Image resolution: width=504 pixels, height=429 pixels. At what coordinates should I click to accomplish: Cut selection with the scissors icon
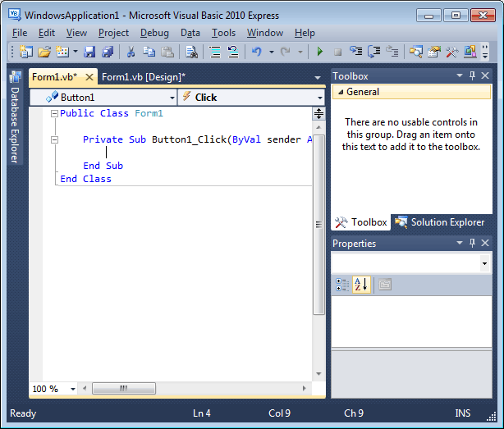coord(131,52)
